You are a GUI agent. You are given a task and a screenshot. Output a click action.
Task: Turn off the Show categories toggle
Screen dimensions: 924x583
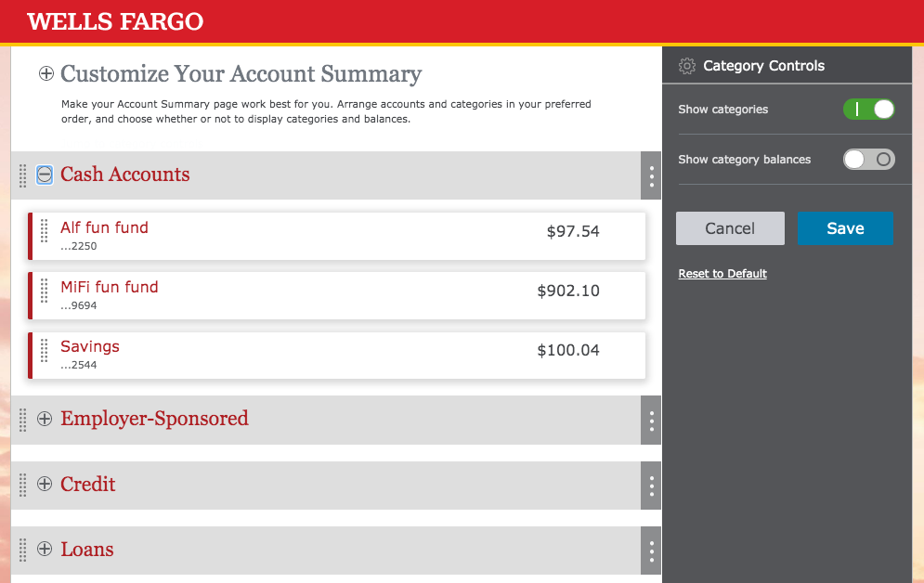coord(868,109)
